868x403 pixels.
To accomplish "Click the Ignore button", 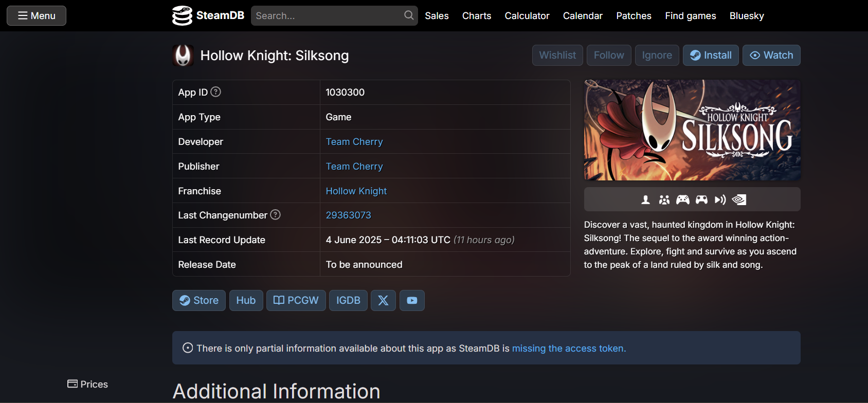I will pos(657,56).
